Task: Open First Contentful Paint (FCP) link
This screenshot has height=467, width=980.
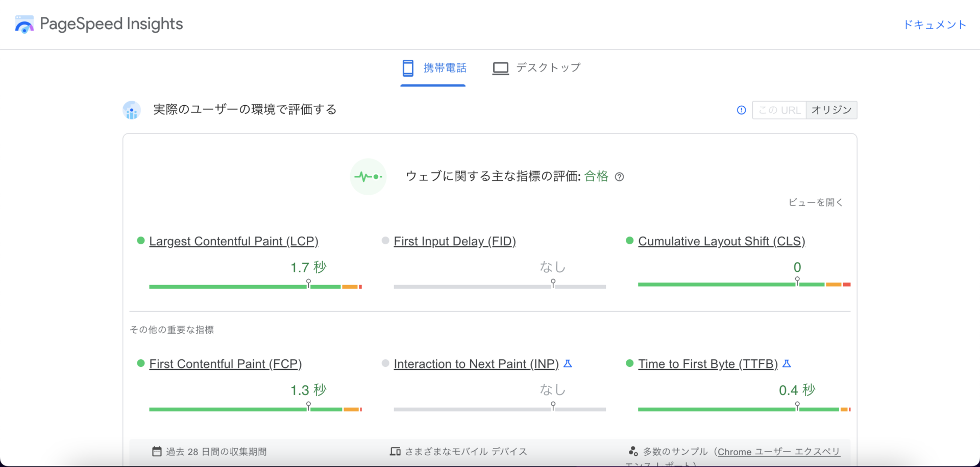Action: (226, 364)
